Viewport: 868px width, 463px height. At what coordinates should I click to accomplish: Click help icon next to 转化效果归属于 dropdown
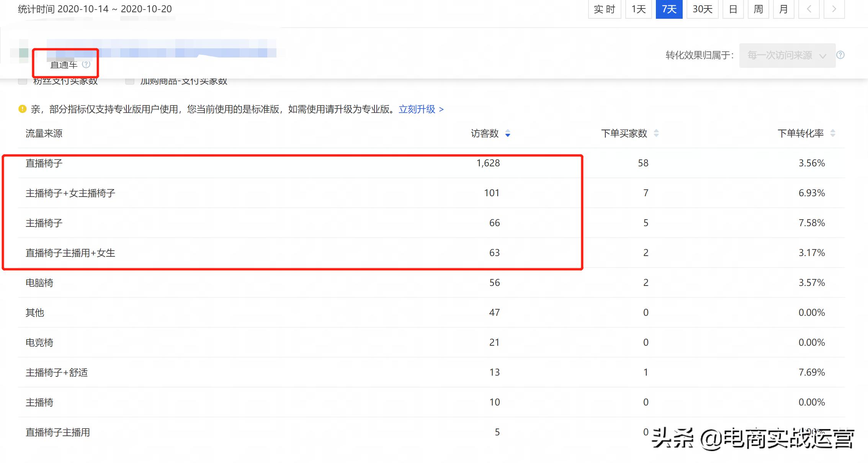[x=840, y=55]
